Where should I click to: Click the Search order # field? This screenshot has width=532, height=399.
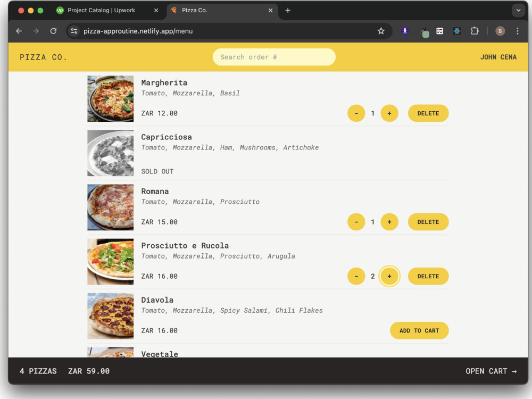click(274, 57)
